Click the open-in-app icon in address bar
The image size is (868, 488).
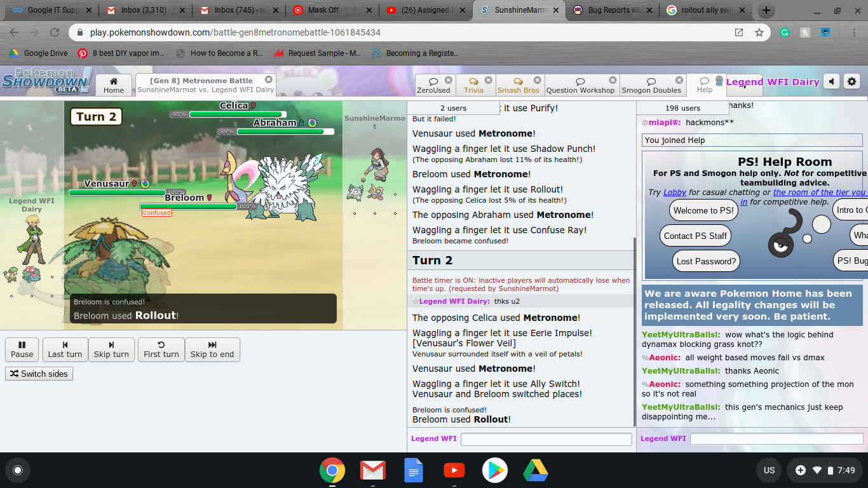coord(738,32)
